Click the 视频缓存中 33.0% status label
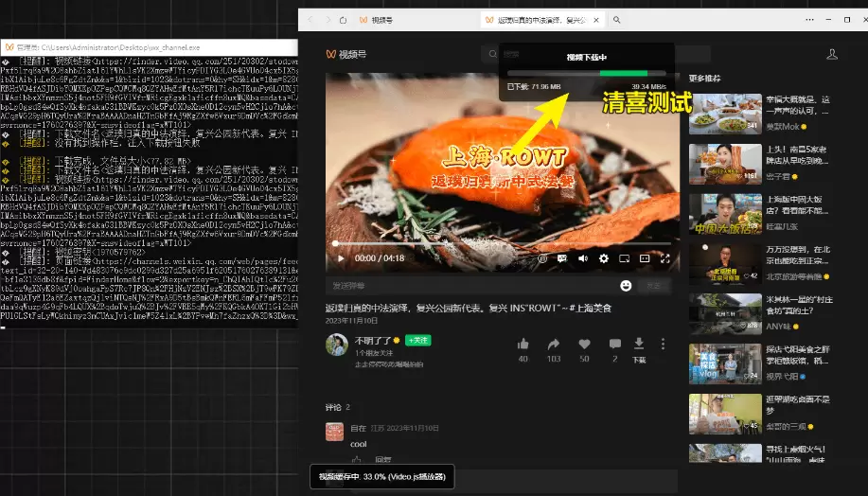Viewport: 868px width, 496px height. point(382,477)
